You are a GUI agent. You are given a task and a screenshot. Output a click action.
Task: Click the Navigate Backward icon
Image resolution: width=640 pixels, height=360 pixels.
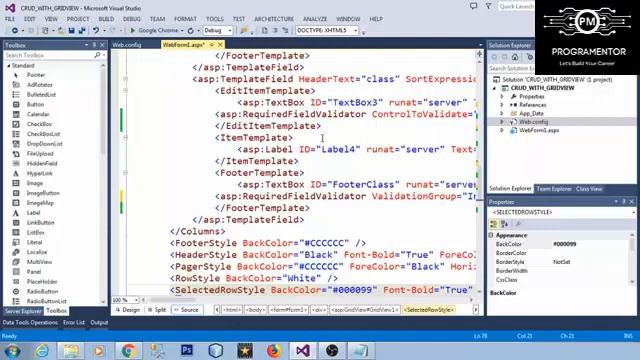point(15,31)
